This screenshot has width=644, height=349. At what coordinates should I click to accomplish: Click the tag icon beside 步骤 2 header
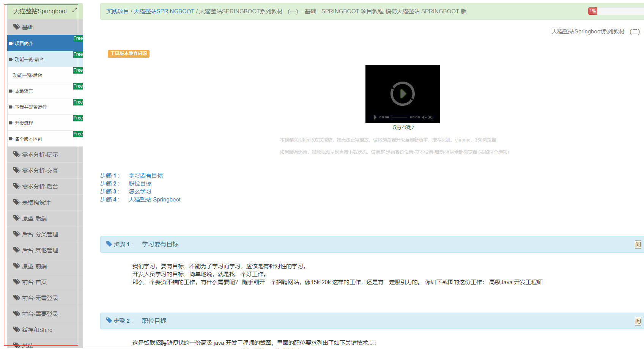[109, 320]
